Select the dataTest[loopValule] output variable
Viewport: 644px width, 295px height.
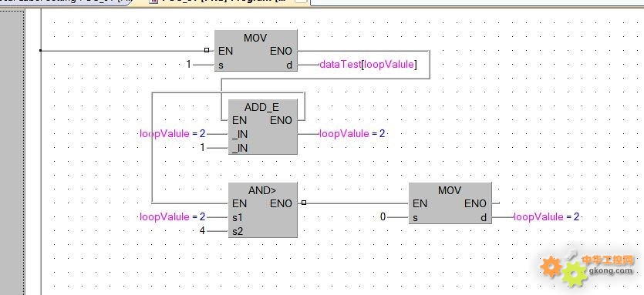click(x=368, y=65)
